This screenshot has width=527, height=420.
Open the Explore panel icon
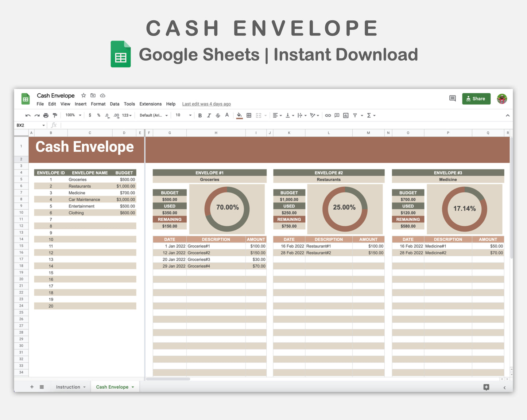[486, 387]
